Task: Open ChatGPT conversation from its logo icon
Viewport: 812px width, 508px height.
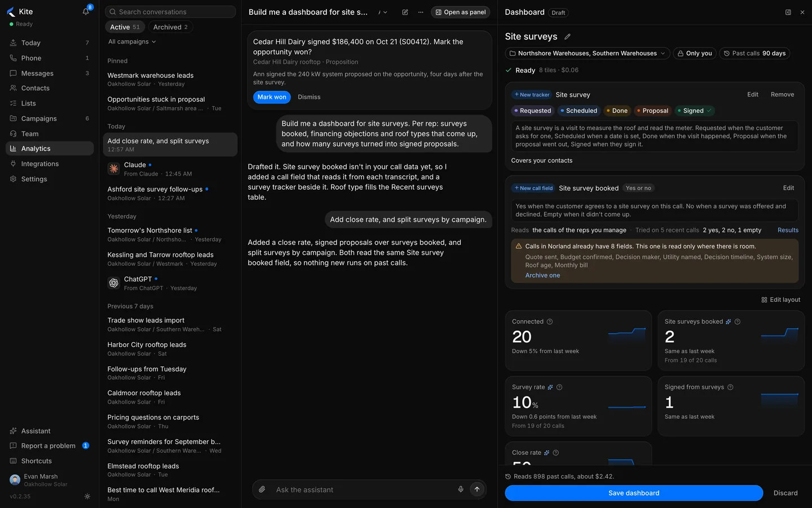Action: click(114, 283)
